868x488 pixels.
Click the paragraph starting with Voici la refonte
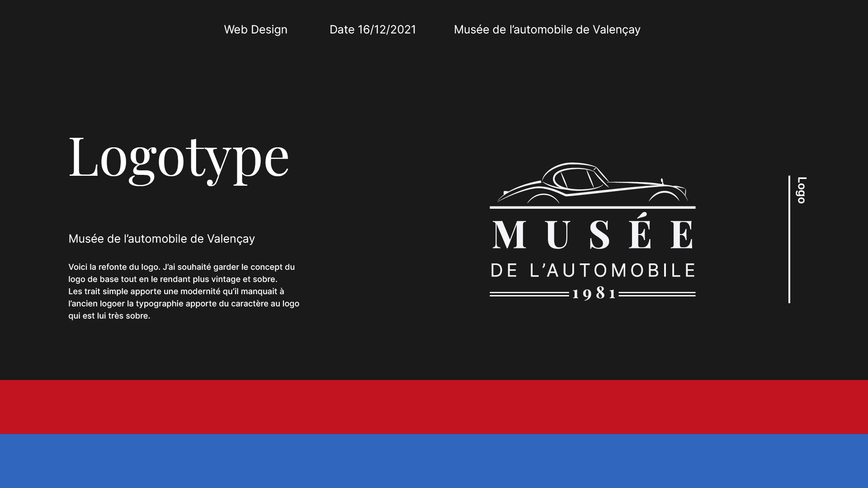click(181, 273)
